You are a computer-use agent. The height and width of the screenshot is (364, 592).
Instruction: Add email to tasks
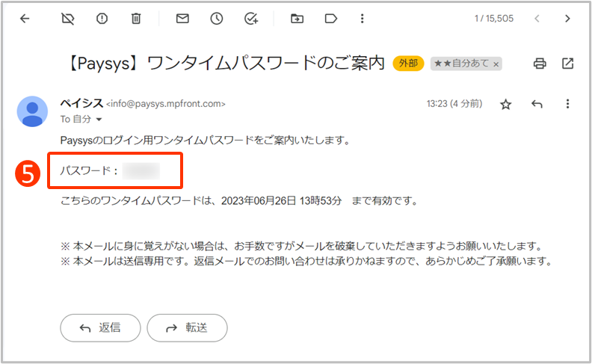coord(251,19)
